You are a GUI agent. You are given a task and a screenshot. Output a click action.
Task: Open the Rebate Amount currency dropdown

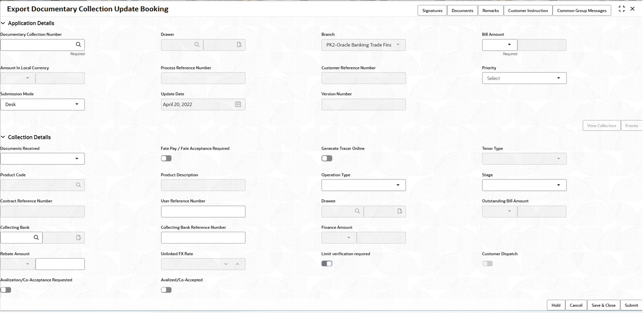pos(18,264)
